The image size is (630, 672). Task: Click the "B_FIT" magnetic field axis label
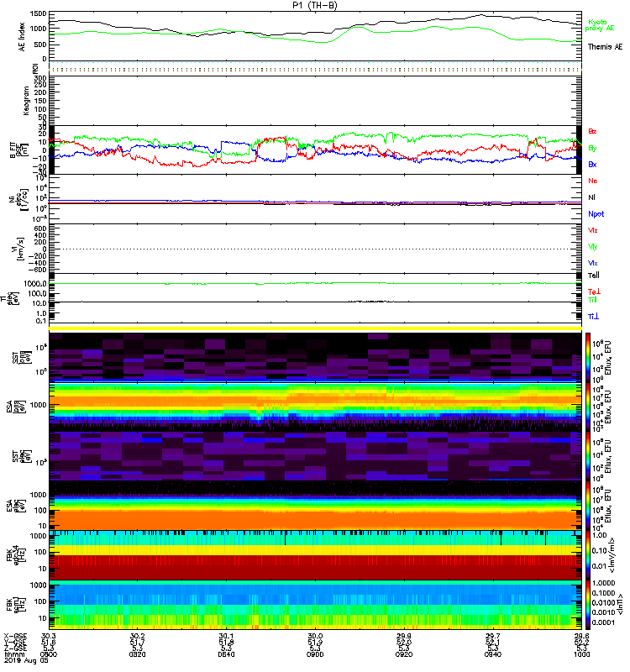(14, 150)
